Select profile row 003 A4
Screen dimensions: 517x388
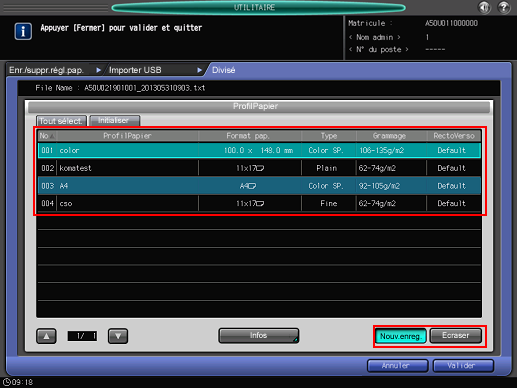pos(259,186)
